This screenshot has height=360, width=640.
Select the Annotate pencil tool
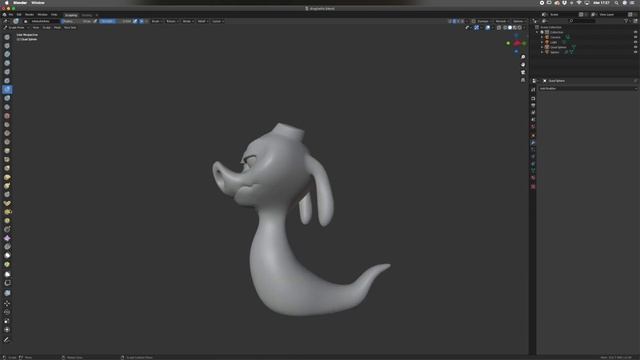point(7,340)
